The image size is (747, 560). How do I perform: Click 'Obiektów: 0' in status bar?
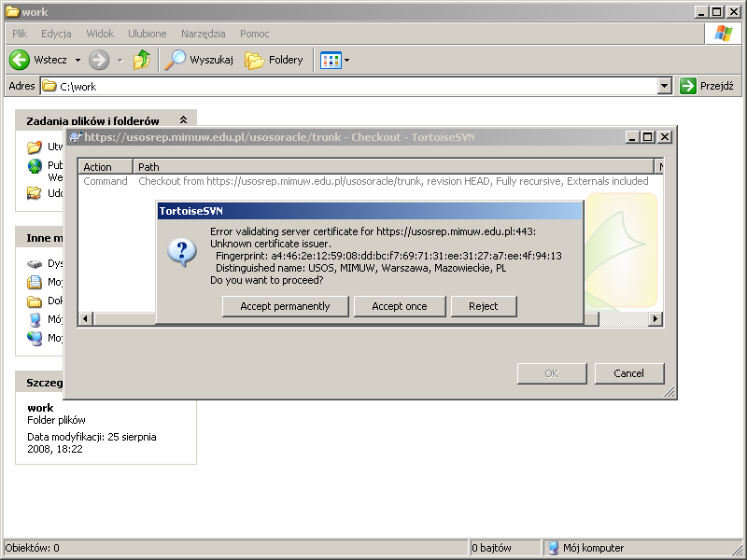33,548
